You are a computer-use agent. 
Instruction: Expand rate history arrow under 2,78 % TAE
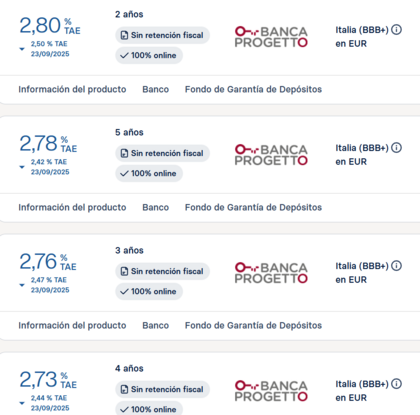click(x=22, y=167)
